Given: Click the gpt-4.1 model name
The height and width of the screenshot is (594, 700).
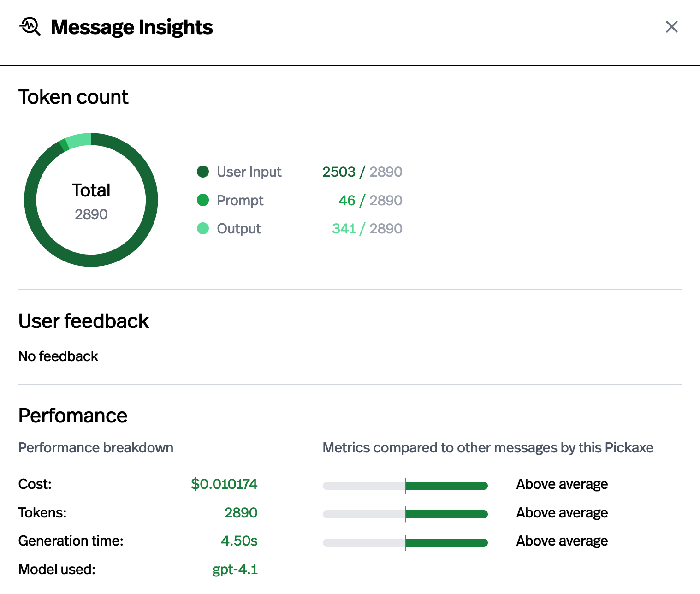Looking at the screenshot, I should tap(235, 570).
